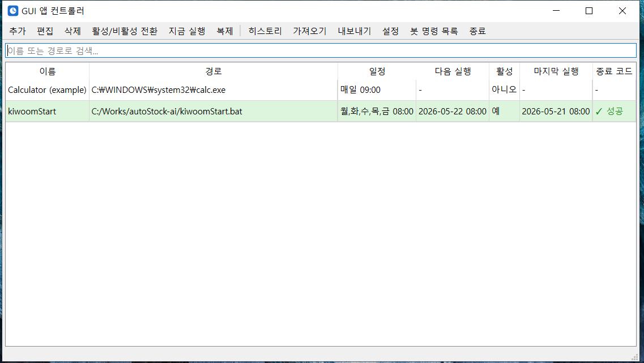Click 가져오기 to import

[310, 31]
